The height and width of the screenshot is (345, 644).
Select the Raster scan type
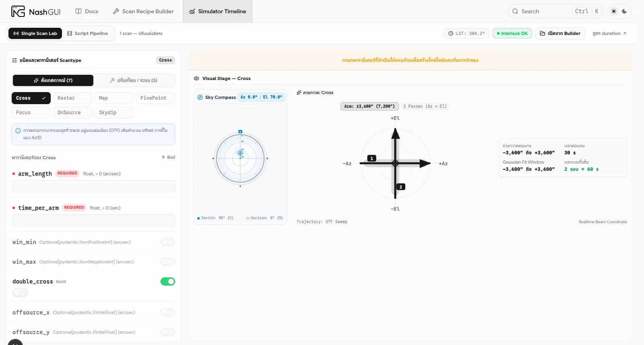tap(72, 98)
